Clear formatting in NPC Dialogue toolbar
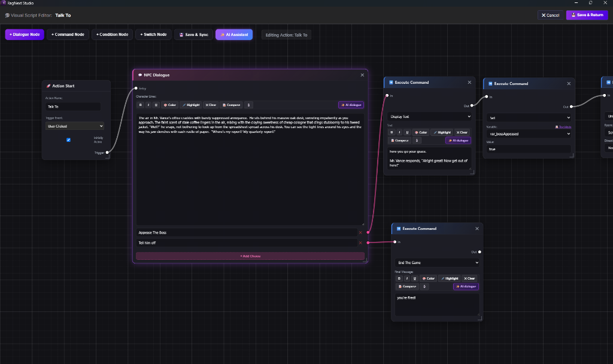Viewport: 613px width, 364px height. [x=211, y=105]
